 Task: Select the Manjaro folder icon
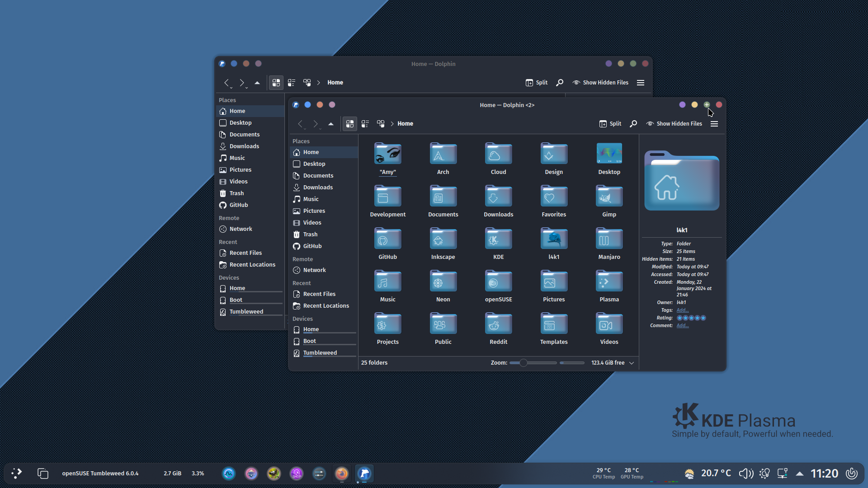(x=609, y=239)
